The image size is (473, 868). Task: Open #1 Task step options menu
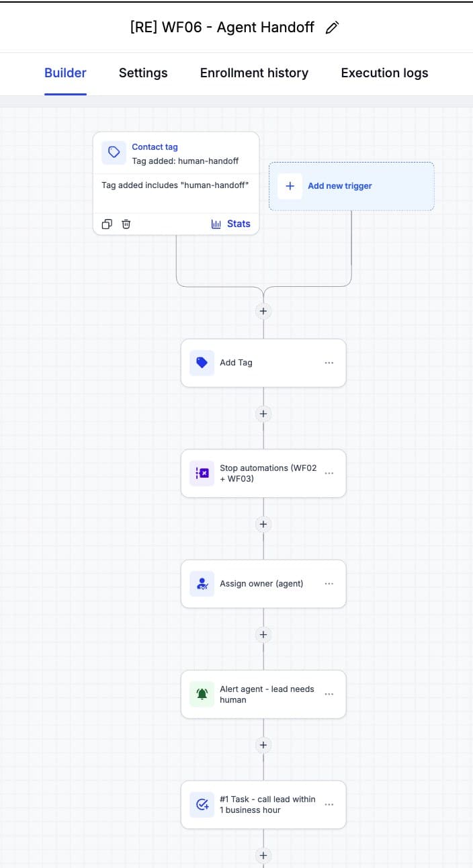pyautogui.click(x=329, y=804)
